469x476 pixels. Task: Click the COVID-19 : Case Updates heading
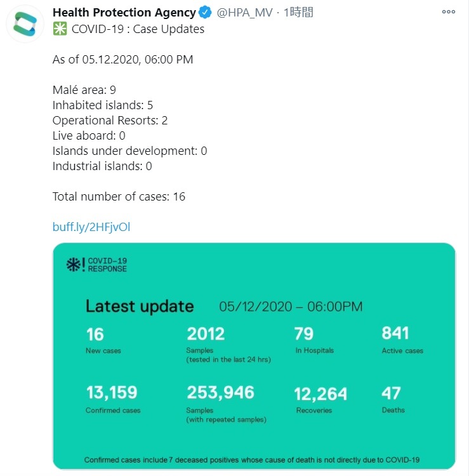point(138,29)
